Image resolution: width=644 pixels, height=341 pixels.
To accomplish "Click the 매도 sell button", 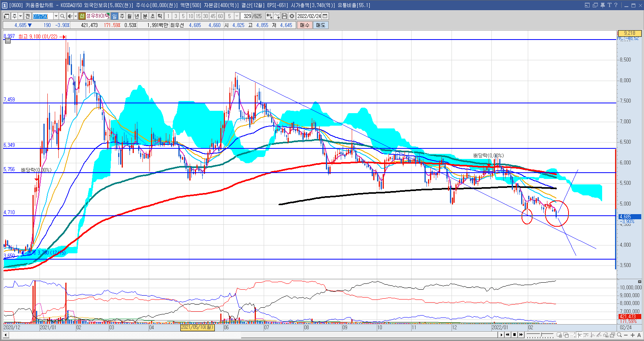I will [321, 25].
